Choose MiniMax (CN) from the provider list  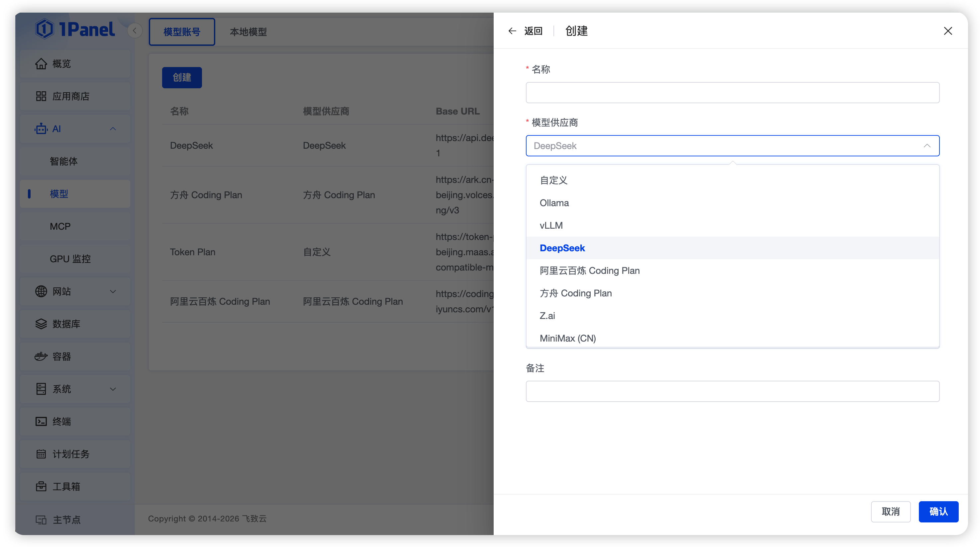[732, 338]
